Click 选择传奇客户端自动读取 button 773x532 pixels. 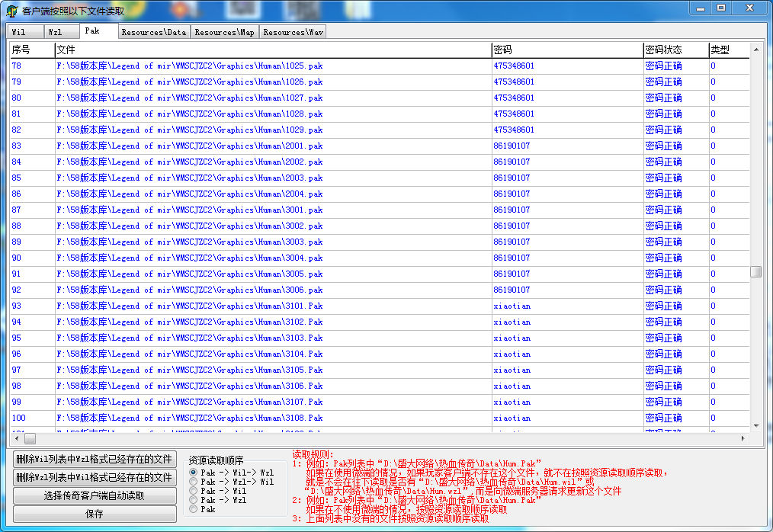pyautogui.click(x=95, y=496)
